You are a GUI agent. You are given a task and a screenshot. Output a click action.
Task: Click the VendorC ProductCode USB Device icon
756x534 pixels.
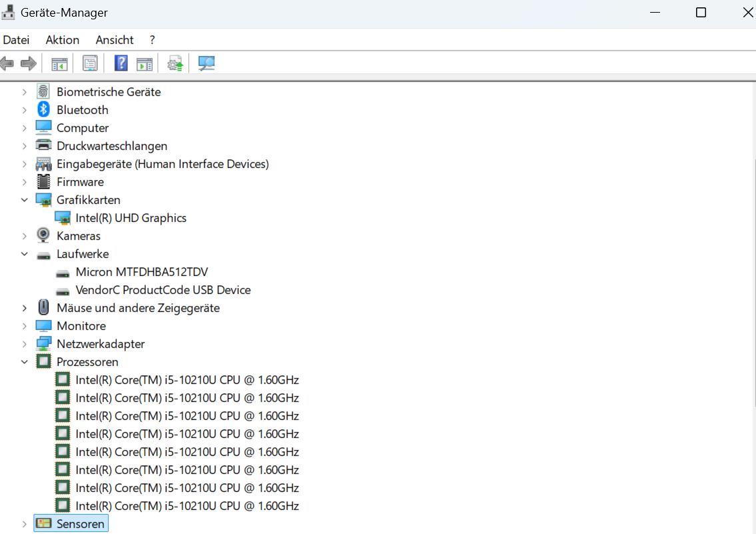[x=63, y=292]
